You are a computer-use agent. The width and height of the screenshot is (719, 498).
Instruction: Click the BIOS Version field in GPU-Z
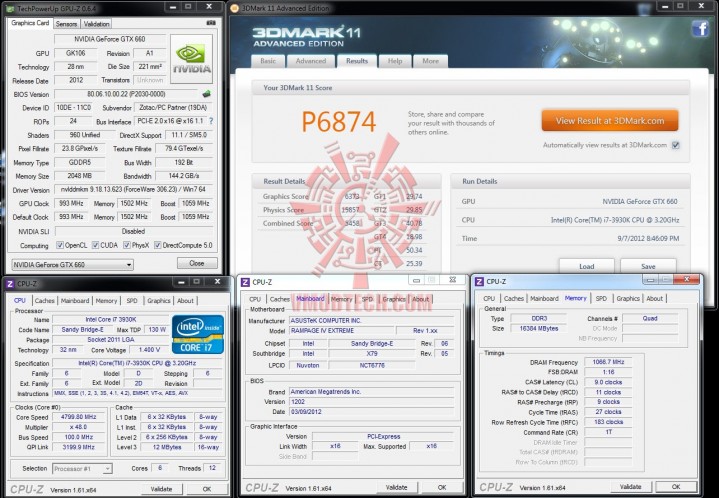(x=126, y=94)
